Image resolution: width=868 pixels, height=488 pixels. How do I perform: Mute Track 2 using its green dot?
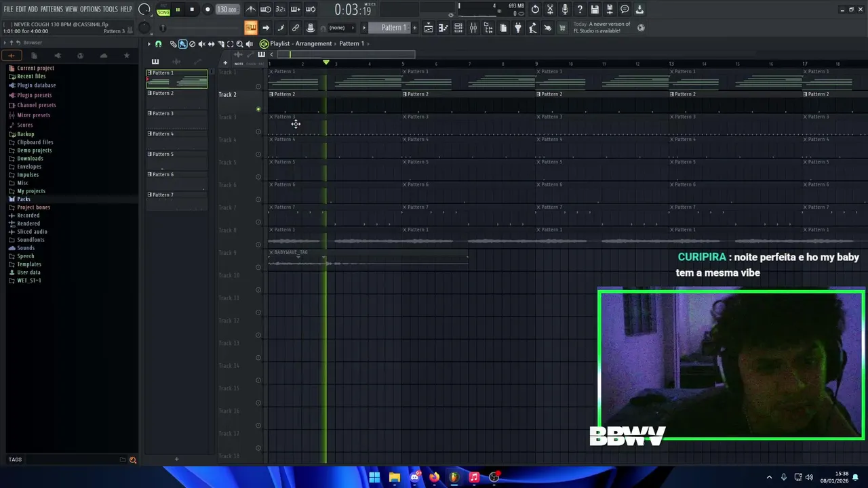click(x=258, y=109)
